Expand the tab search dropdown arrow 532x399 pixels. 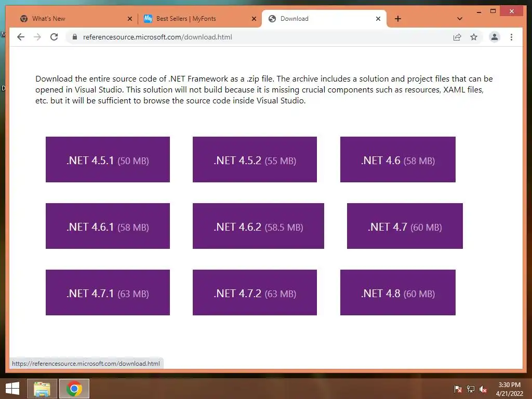pyautogui.click(x=460, y=19)
